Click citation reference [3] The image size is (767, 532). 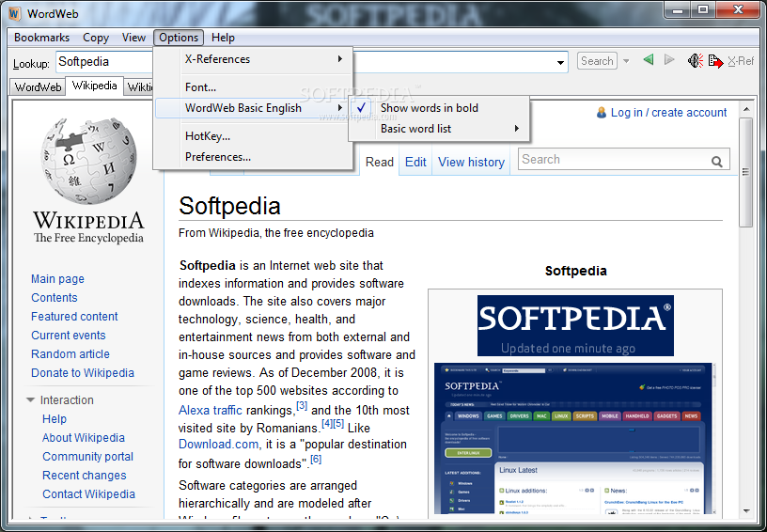point(302,405)
